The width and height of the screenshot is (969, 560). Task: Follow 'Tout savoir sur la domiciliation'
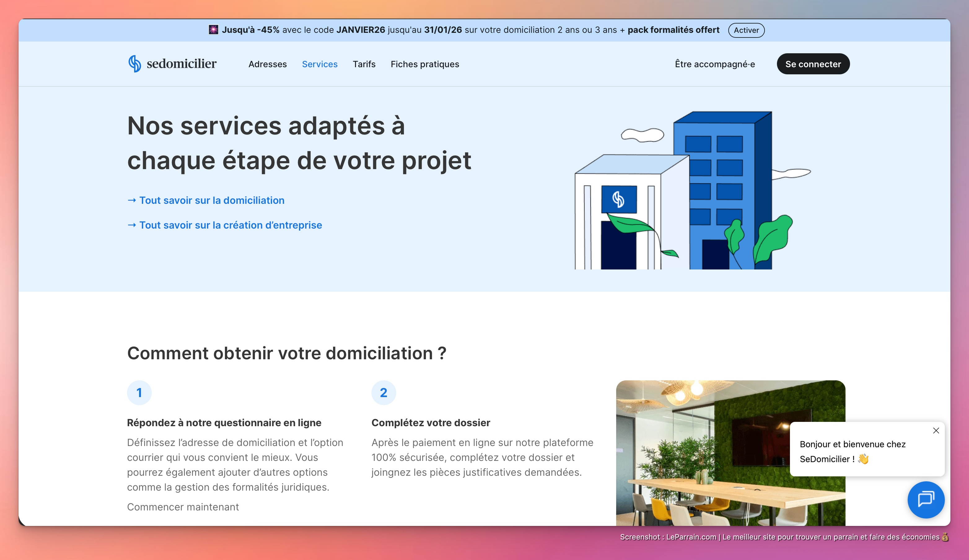pos(212,200)
